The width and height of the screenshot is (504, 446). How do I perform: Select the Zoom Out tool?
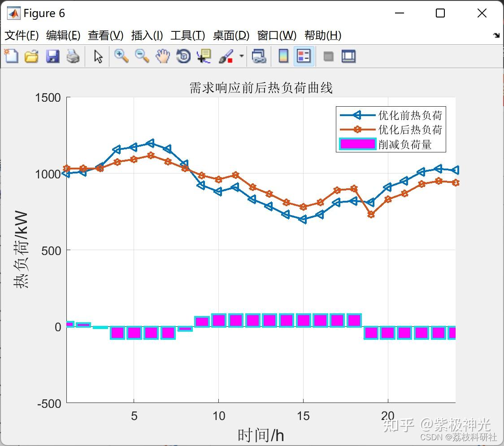coord(141,56)
